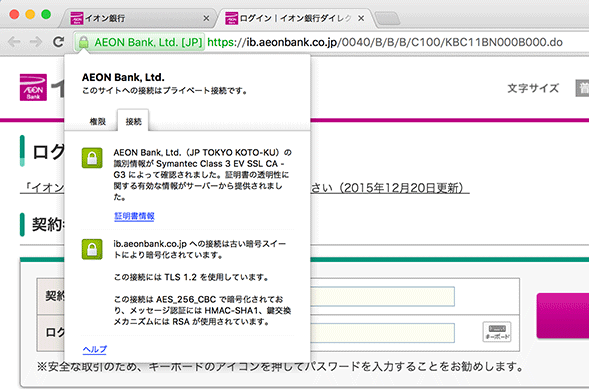This screenshot has height=389, width=589.
Task: Click the software keyboard icon
Action: tap(497, 332)
